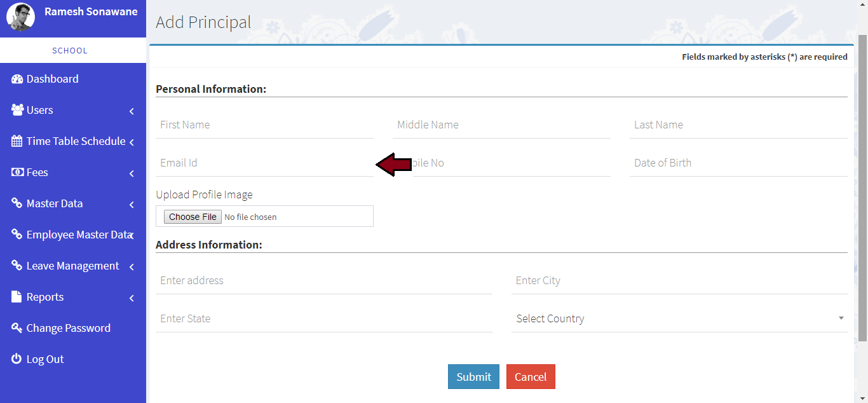This screenshot has height=403, width=868.
Task: Click the Time Table Schedule calendar icon
Action: point(17,141)
